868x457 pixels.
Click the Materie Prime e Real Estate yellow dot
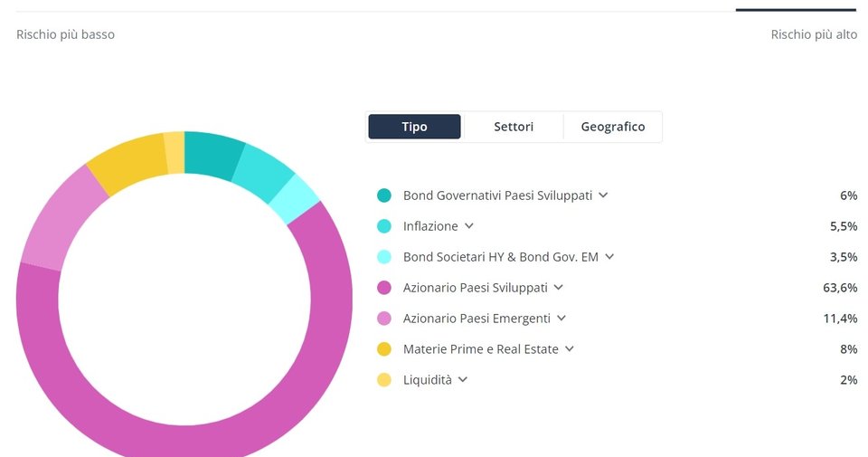click(x=383, y=349)
